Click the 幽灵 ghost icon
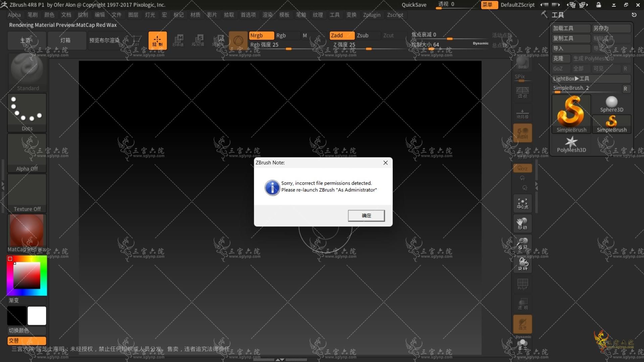Viewport: 644px width, 362px height. [x=523, y=324]
